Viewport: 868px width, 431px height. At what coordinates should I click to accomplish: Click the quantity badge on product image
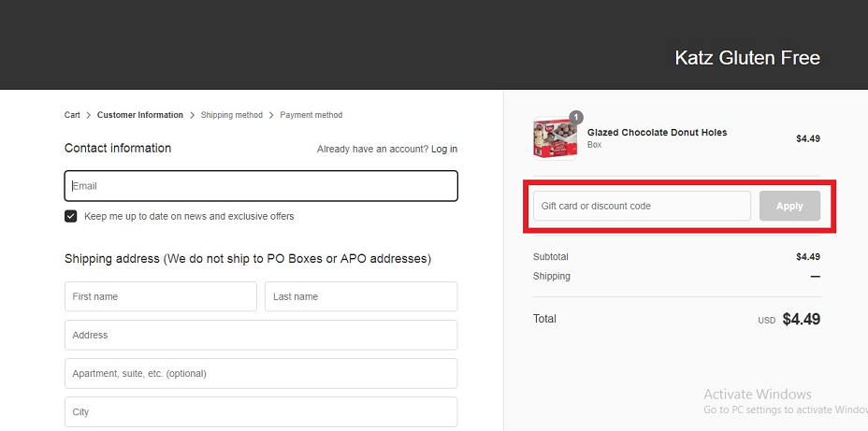pos(576,117)
